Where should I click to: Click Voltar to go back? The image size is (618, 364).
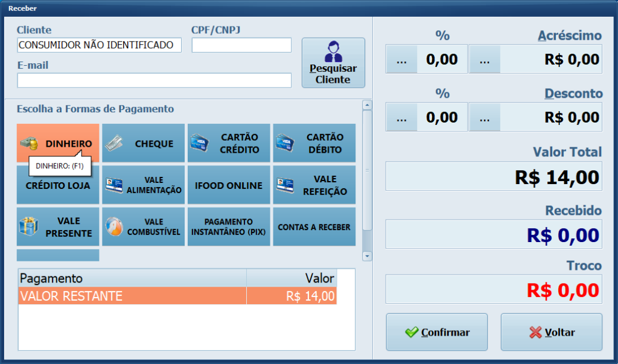pos(551,332)
